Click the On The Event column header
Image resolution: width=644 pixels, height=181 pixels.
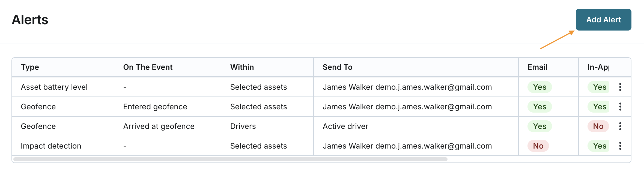point(148,67)
